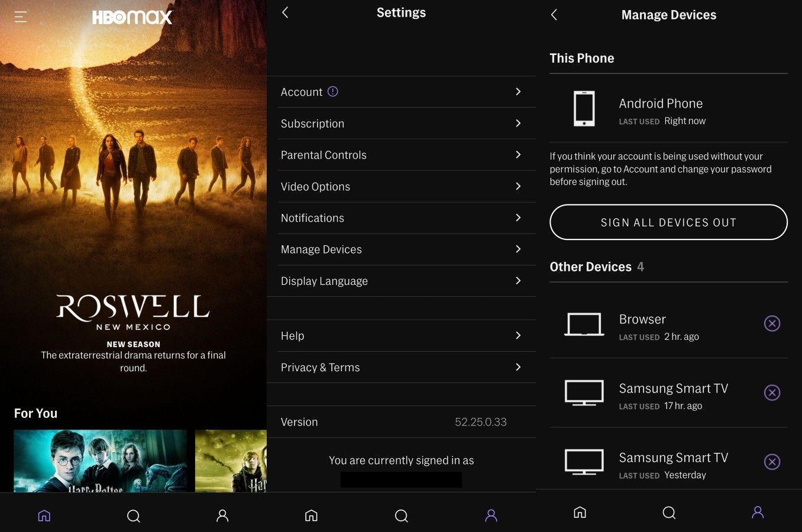Image resolution: width=802 pixels, height=532 pixels.
Task: Tap the search icon in Settings screen nav bar
Action: coord(401,516)
